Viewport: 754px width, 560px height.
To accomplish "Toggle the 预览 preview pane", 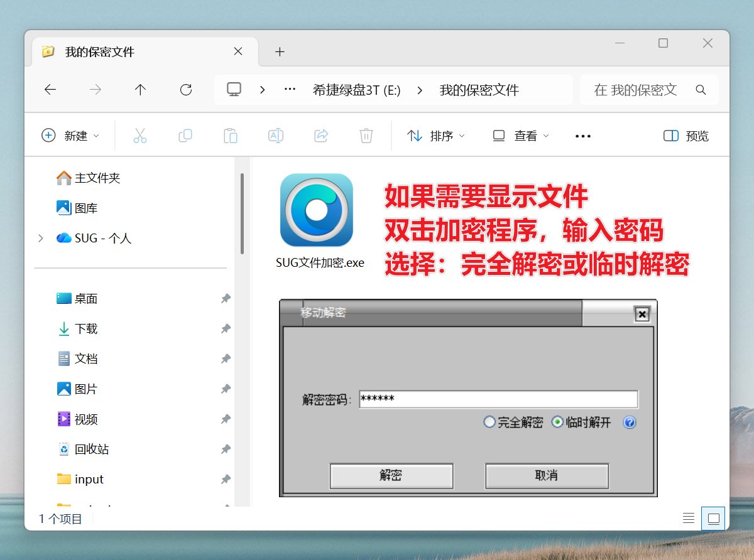I will tap(686, 136).
